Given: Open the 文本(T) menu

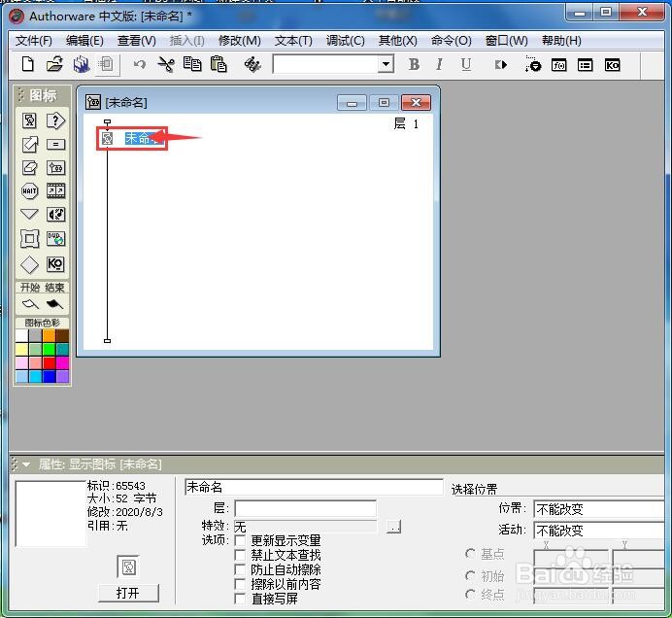Looking at the screenshot, I should tap(293, 41).
